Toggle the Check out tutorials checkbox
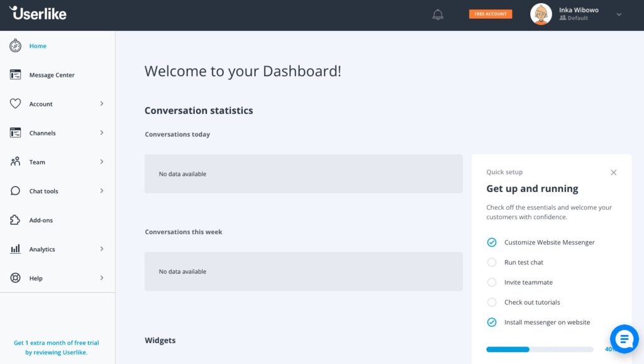 coord(492,303)
